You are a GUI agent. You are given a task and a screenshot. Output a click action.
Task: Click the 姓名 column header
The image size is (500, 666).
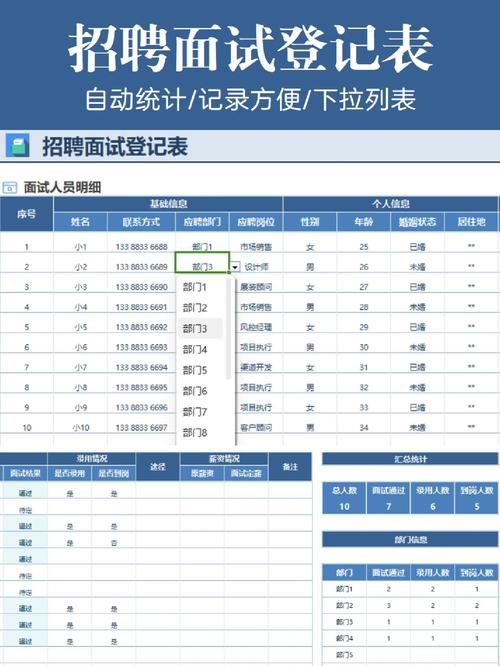[x=80, y=222]
